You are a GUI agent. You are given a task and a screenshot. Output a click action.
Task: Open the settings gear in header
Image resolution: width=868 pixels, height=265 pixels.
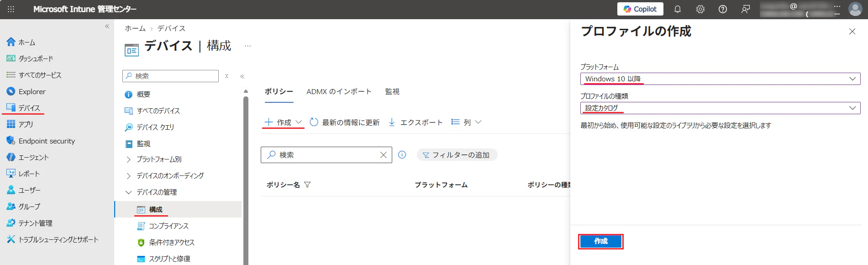(700, 9)
